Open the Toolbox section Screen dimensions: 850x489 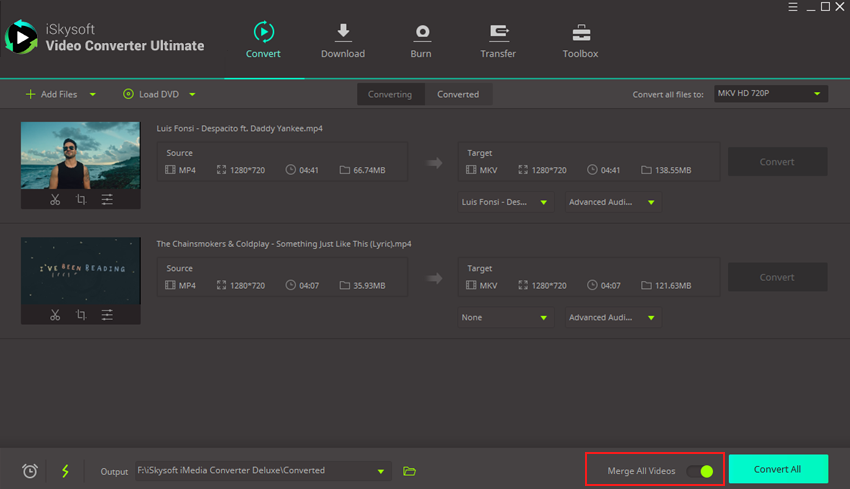580,40
